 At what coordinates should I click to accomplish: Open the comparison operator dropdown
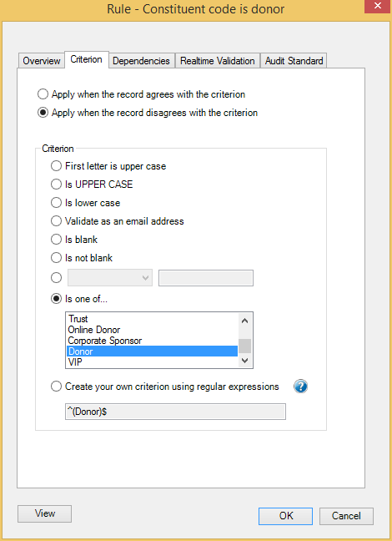110,278
